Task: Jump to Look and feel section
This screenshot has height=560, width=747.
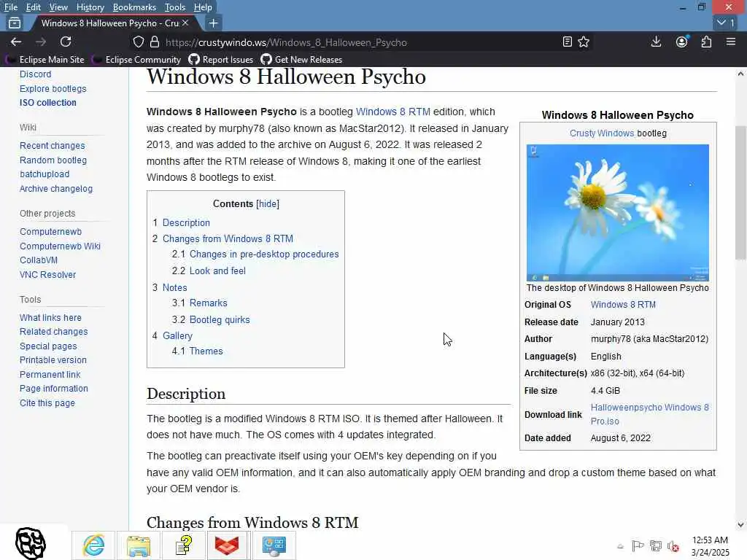Action: click(217, 271)
